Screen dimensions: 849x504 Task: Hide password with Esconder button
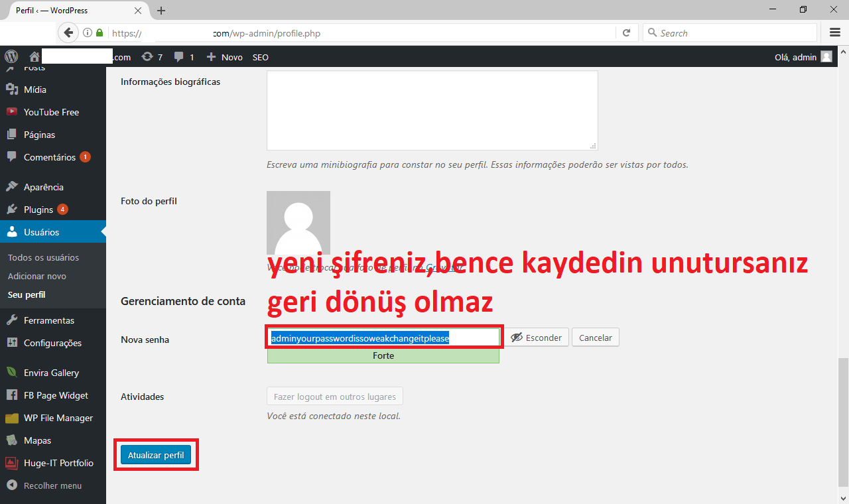(x=537, y=338)
